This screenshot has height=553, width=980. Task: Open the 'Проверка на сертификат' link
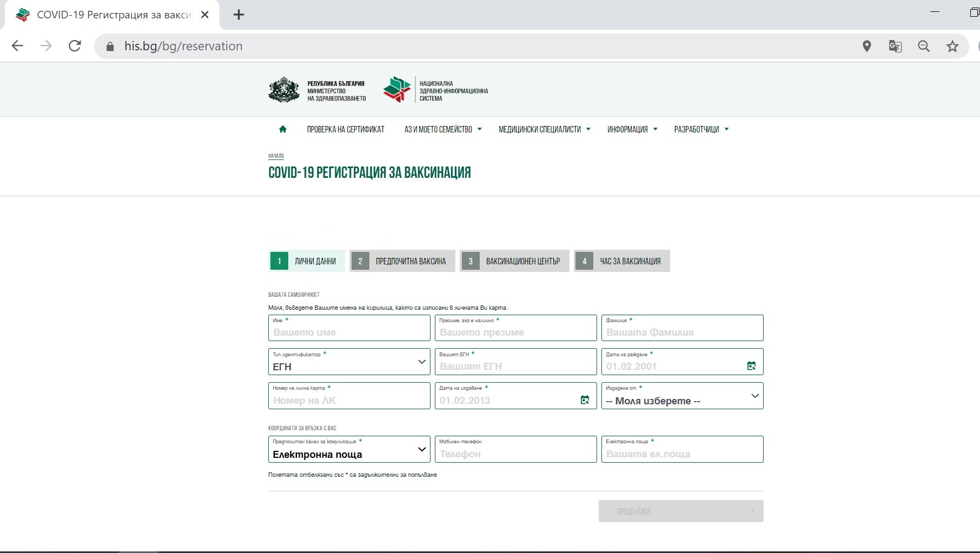click(346, 129)
